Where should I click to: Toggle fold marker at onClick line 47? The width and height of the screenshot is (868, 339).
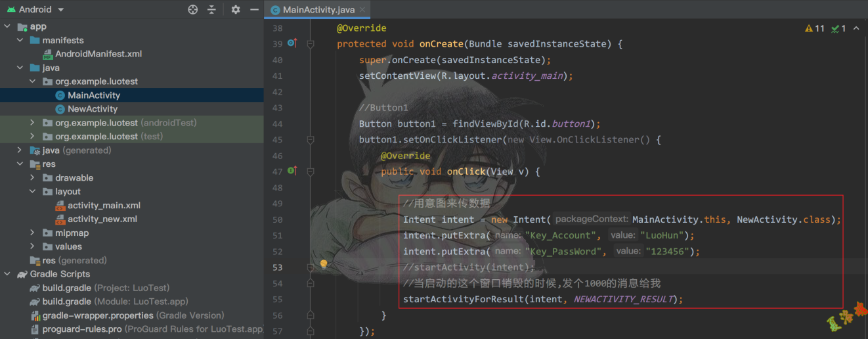[x=311, y=171]
